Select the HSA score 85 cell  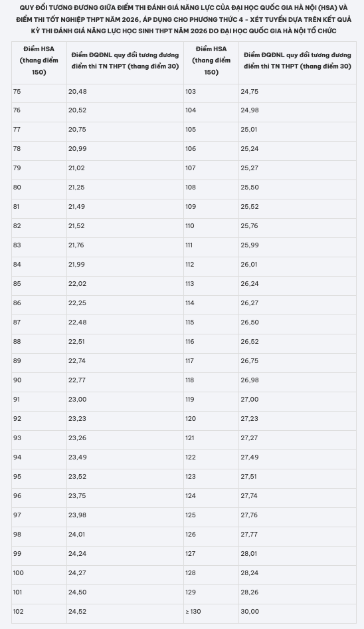pyautogui.click(x=39, y=284)
